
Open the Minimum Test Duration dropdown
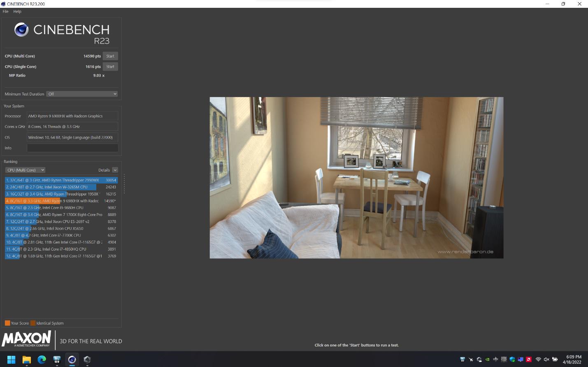(x=82, y=94)
